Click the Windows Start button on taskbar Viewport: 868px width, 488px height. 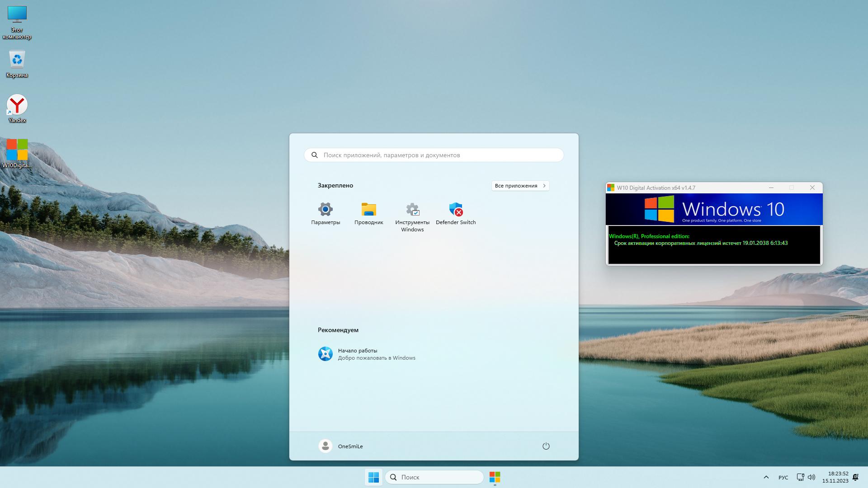click(x=373, y=477)
